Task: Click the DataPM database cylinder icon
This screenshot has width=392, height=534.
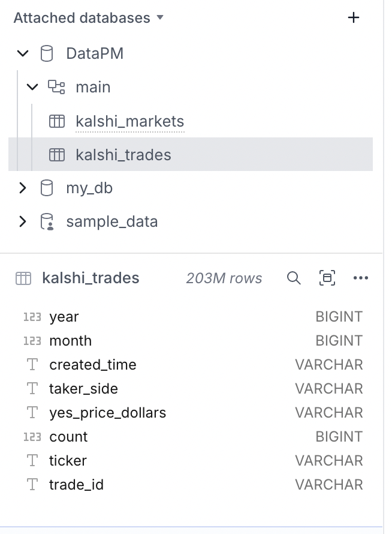Action: click(x=46, y=53)
